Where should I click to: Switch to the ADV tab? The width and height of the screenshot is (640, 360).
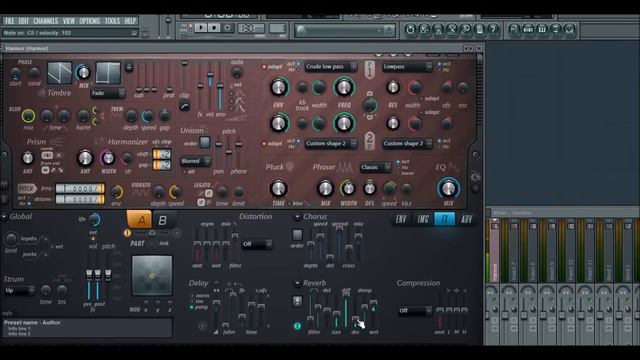(x=466, y=219)
